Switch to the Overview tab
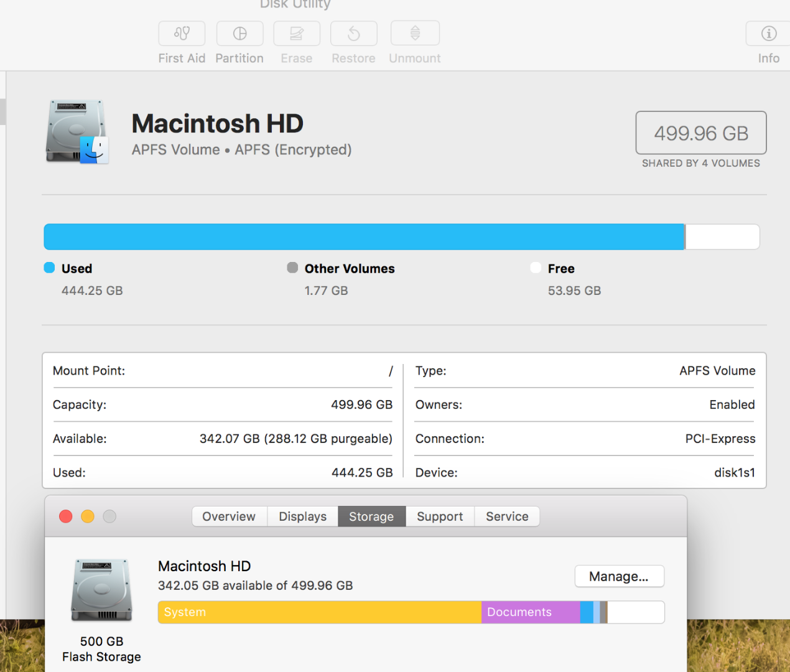This screenshot has height=672, width=790. point(229,516)
